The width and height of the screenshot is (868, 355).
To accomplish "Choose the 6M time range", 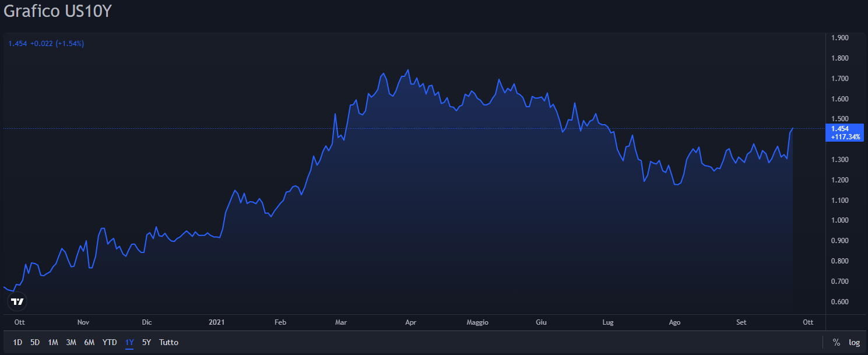I will tap(89, 342).
